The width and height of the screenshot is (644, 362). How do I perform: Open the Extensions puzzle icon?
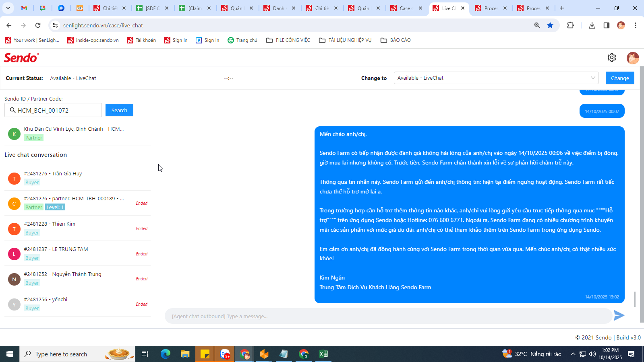pos(570,25)
